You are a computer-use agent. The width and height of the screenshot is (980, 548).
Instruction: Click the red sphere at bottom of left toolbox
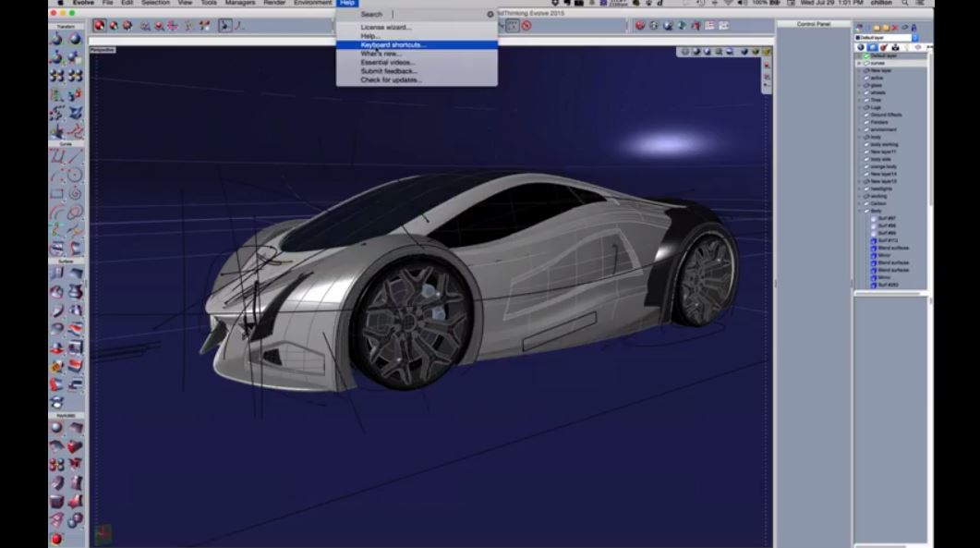coord(56,538)
